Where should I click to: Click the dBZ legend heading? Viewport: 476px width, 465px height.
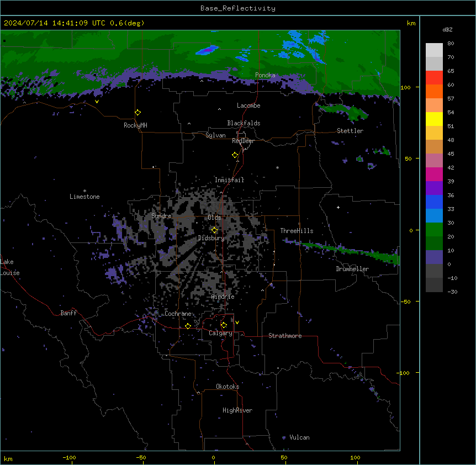447,29
